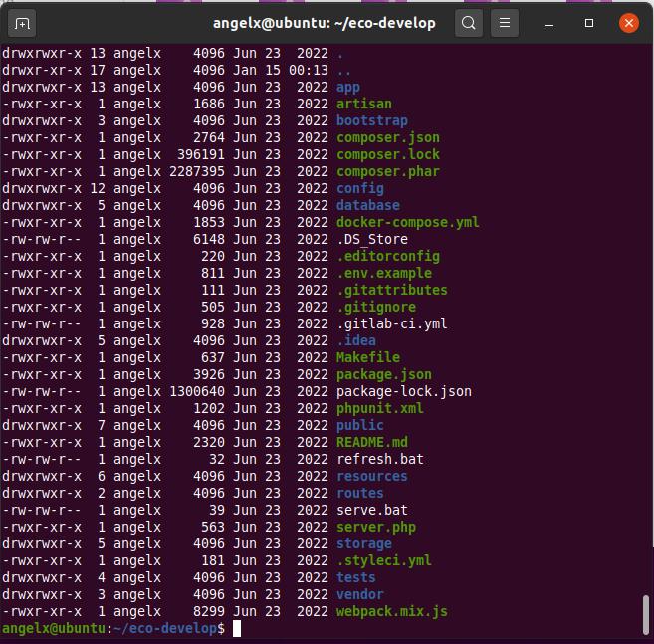Click the window title angelx@ubuntu: ~/eco-develop
The height and width of the screenshot is (644, 654).
[324, 22]
